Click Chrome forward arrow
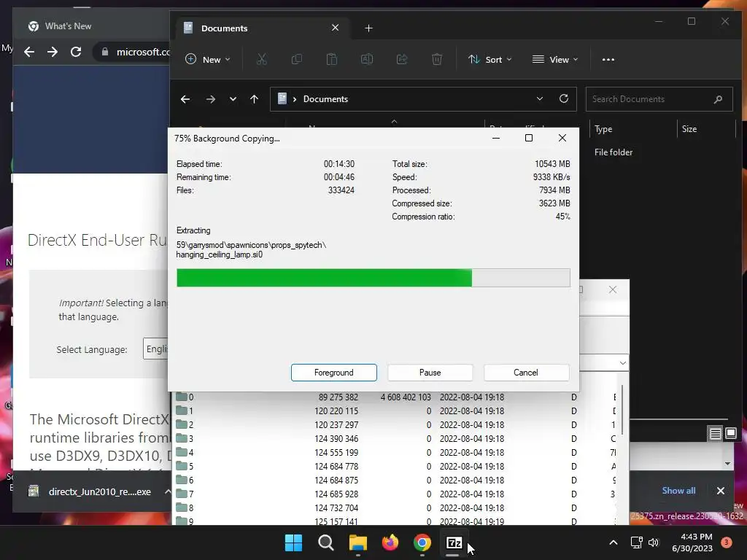Screen dimensions: 747x560 (x=53, y=52)
